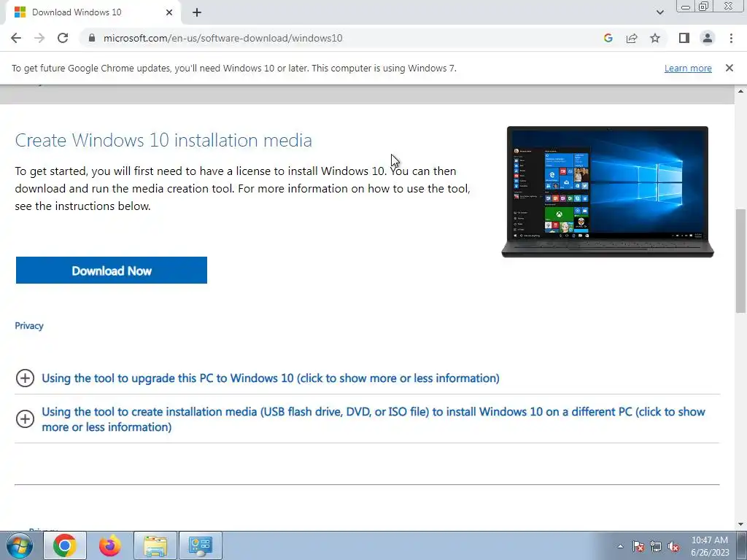
Task: Launch Firefox from the taskbar
Action: coord(110,545)
